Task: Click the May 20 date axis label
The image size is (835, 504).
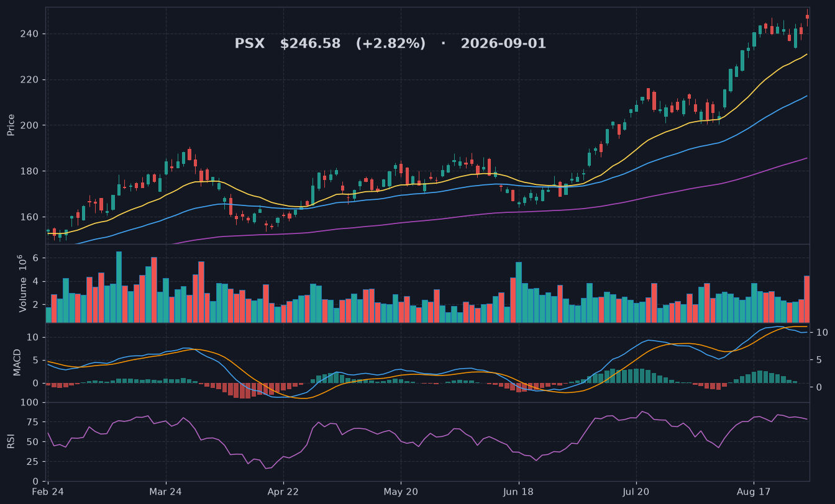Action: (x=401, y=492)
